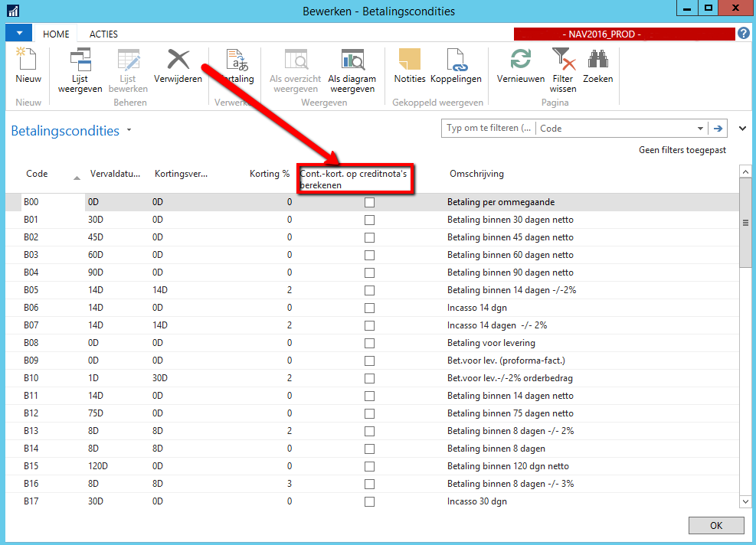
Task: Expand the filter pane chevron
Action: pyautogui.click(x=742, y=128)
